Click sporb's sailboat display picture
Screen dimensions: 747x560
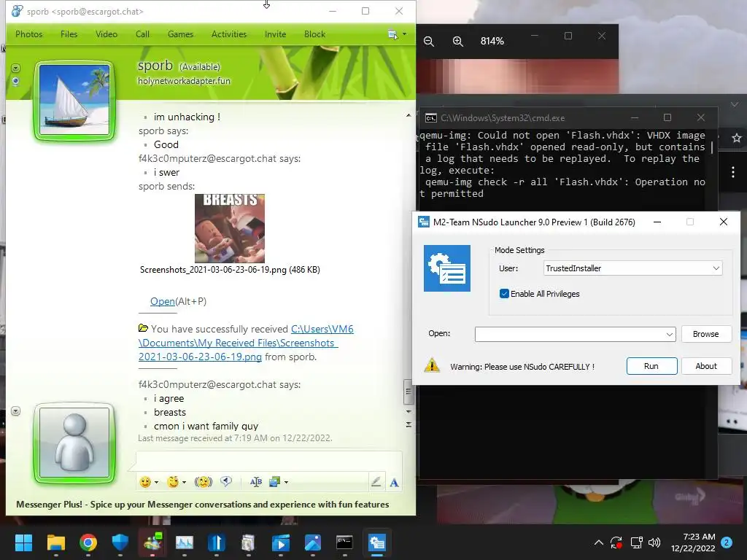pos(75,100)
